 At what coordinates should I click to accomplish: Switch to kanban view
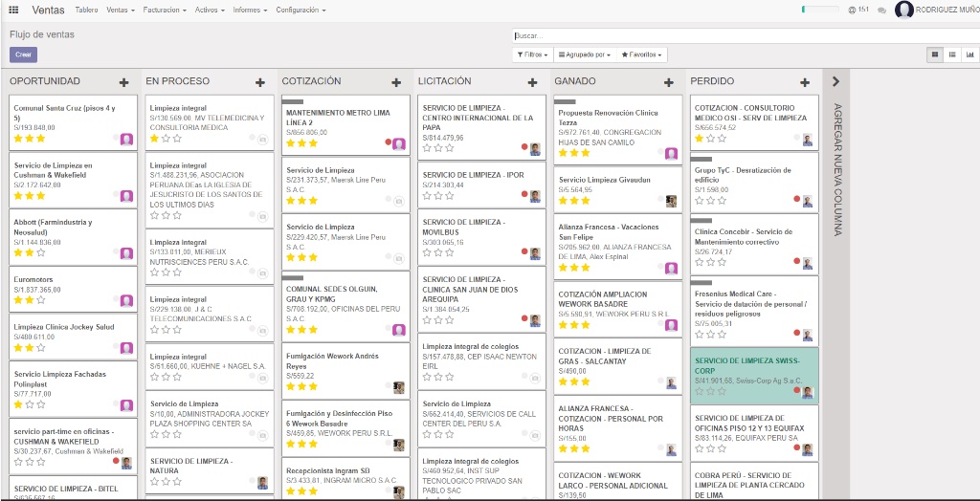coord(935,54)
